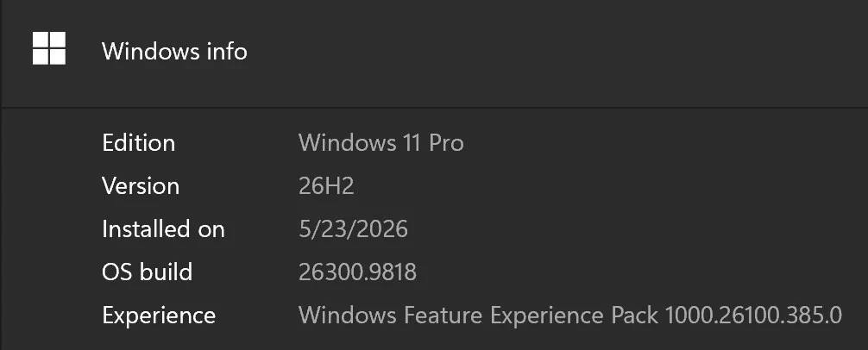
Task: Click the Version label
Action: pos(141,186)
